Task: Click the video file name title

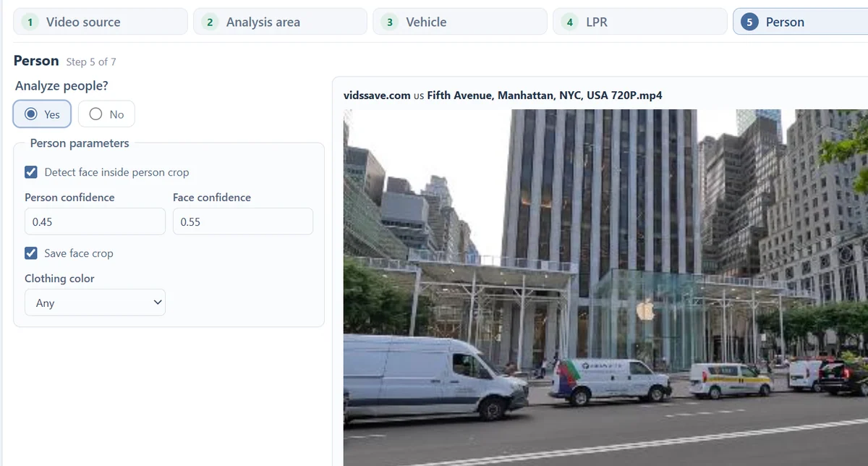Action: (x=503, y=95)
